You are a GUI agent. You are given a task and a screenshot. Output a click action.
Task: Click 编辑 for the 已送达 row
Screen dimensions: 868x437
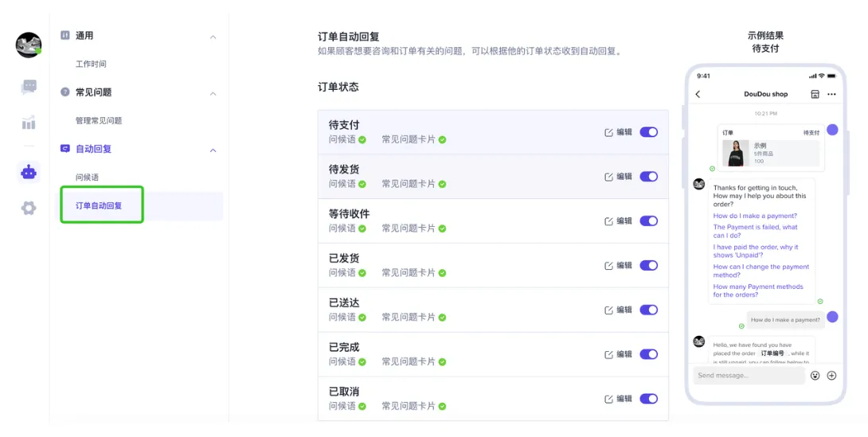pyautogui.click(x=624, y=310)
